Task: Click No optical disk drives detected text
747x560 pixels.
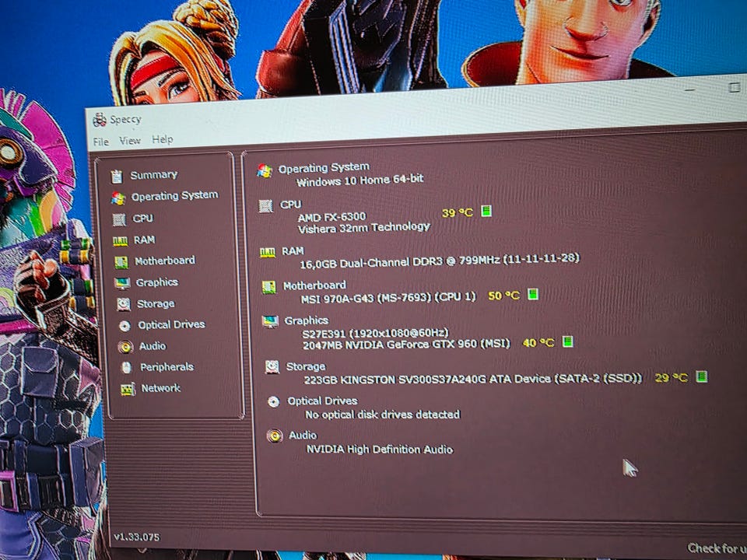Action: point(383,415)
